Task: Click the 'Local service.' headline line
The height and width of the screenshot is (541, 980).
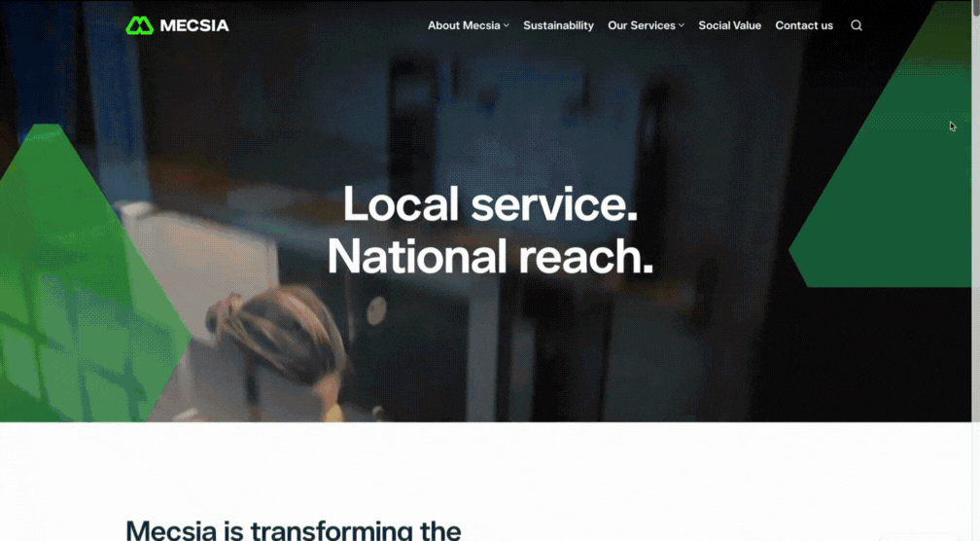Action: (490, 203)
